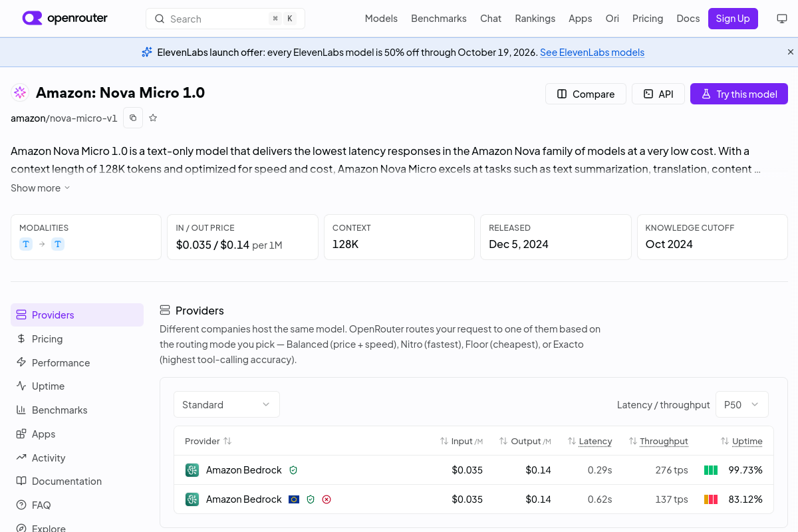Select Activity in the left sidebar
The width and height of the screenshot is (798, 532).
click(77, 458)
